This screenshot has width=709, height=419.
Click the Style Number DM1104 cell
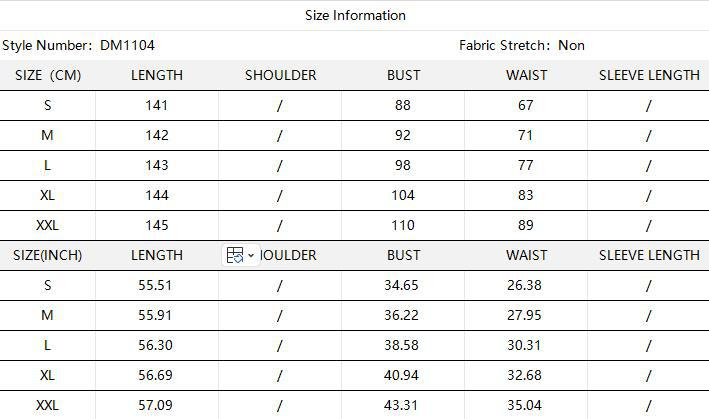79,45
